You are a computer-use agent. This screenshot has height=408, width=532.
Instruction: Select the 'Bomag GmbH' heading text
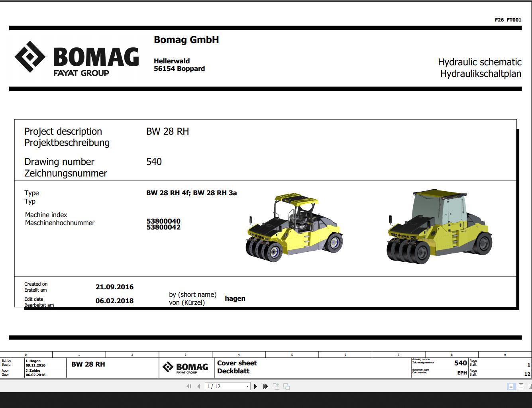[x=186, y=40]
